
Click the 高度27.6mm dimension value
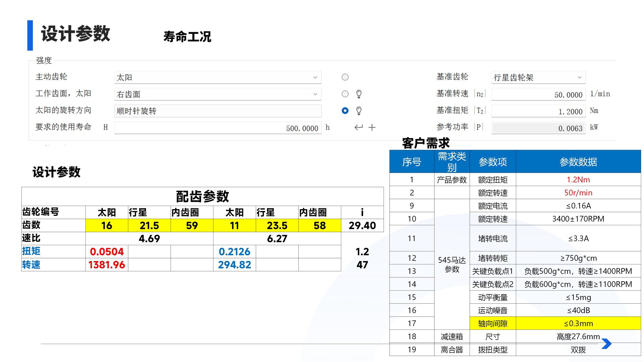578,337
